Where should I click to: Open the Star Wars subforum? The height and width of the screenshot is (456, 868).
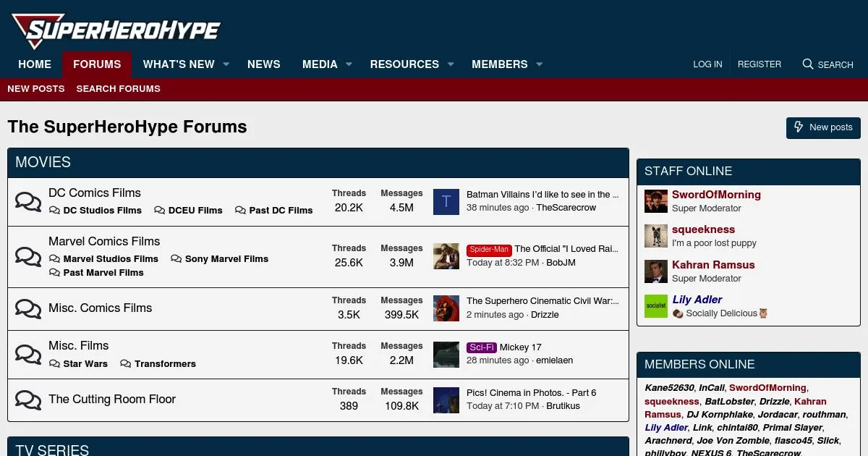point(85,364)
